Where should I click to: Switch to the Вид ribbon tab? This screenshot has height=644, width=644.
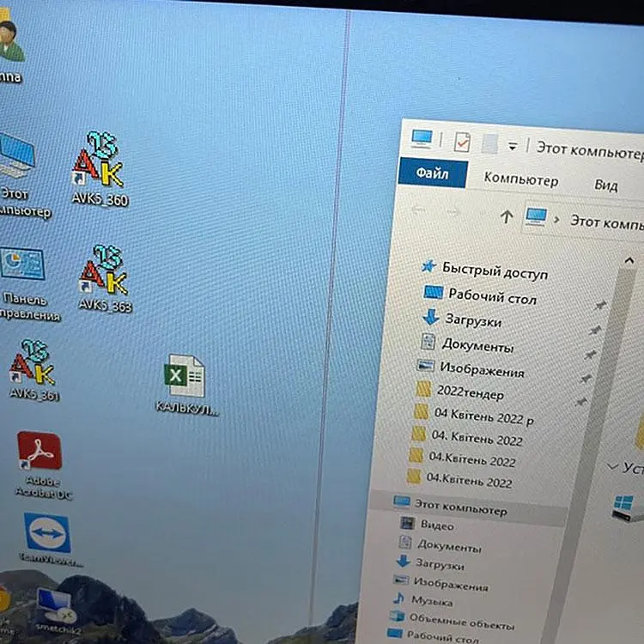pyautogui.click(x=606, y=185)
